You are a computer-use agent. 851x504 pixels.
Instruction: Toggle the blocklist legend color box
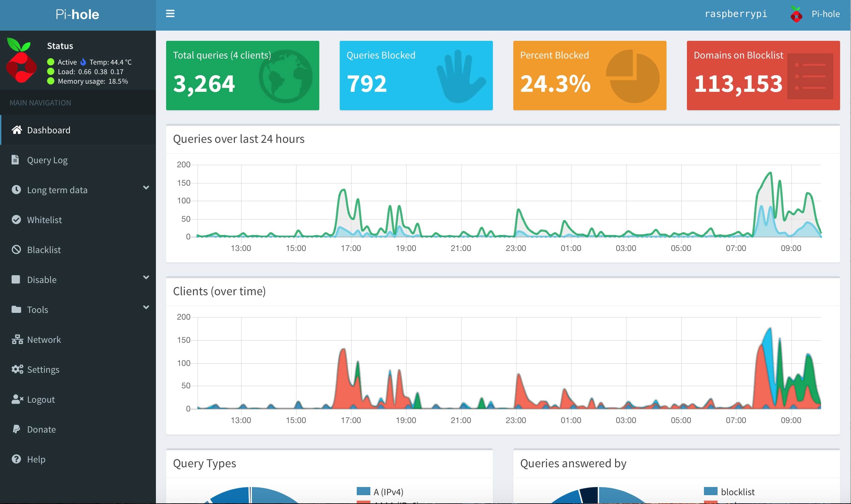click(710, 491)
